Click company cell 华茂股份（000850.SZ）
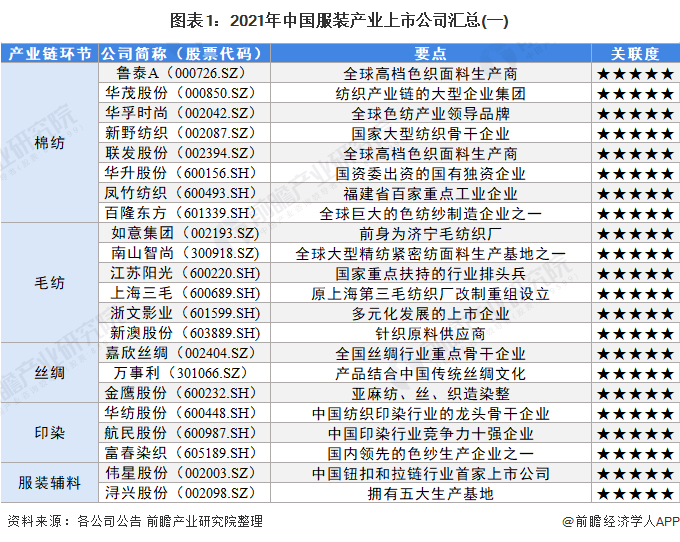 pos(184,93)
